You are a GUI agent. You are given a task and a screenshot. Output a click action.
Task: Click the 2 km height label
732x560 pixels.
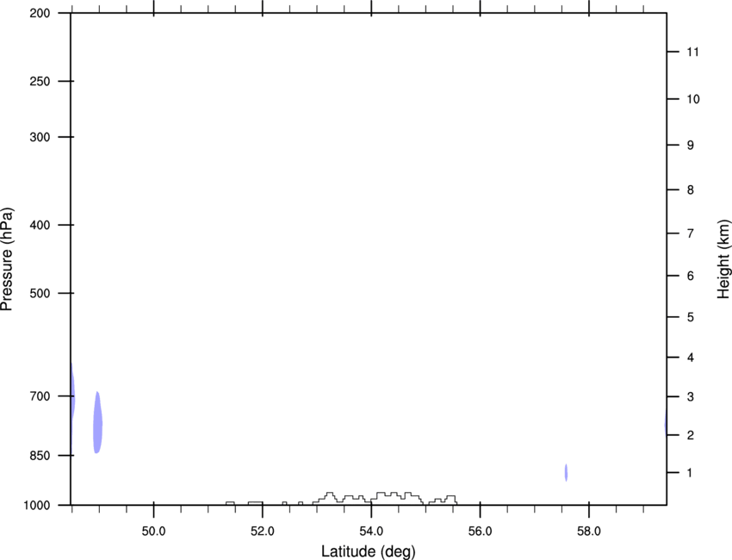(x=691, y=435)
